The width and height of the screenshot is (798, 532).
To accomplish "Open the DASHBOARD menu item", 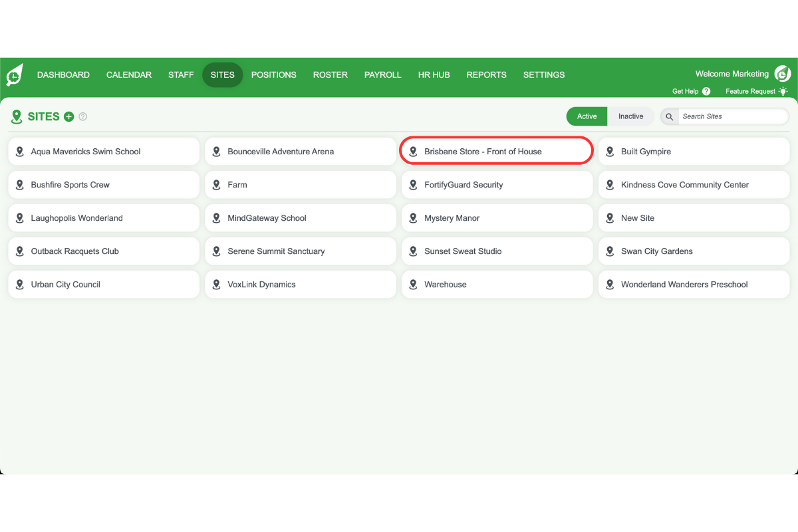I will click(x=63, y=74).
